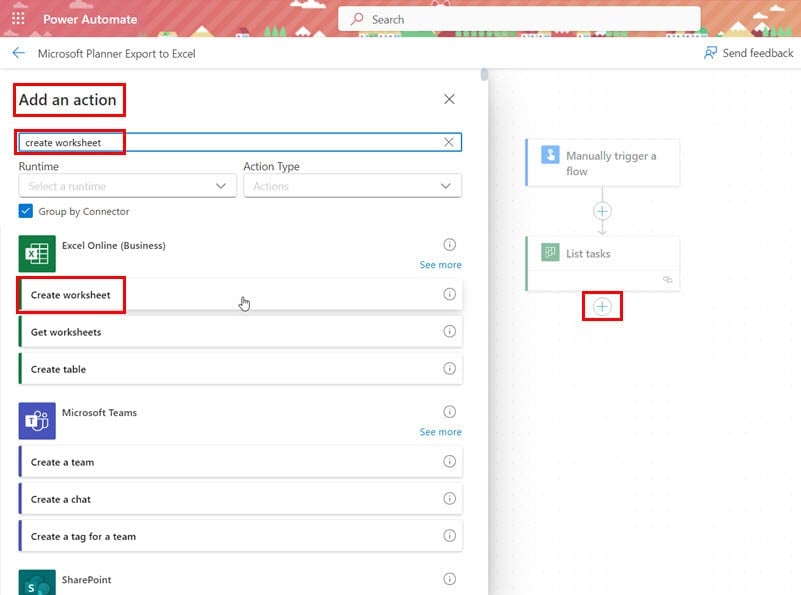Click the back arrow beside the flow name

(19, 53)
